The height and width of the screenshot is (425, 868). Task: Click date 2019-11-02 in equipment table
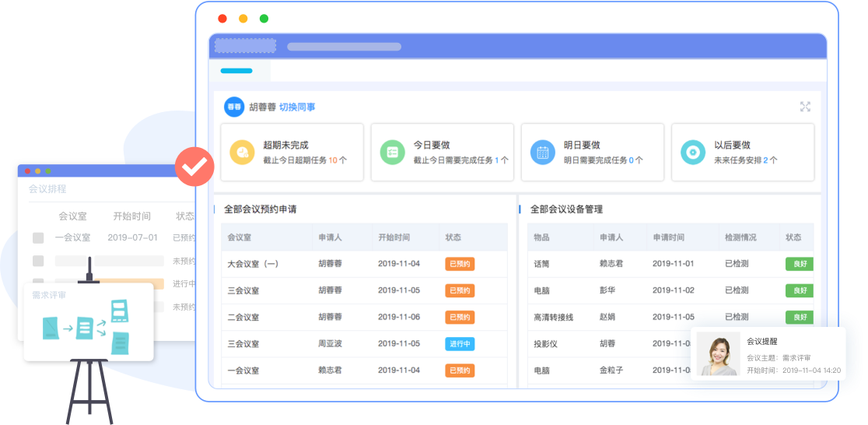[x=673, y=290]
